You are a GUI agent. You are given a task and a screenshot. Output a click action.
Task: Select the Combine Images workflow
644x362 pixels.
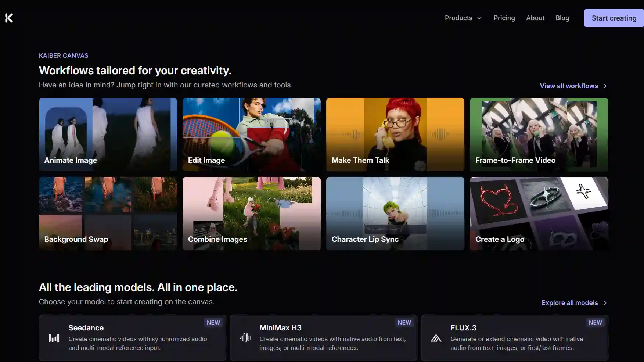(x=252, y=214)
